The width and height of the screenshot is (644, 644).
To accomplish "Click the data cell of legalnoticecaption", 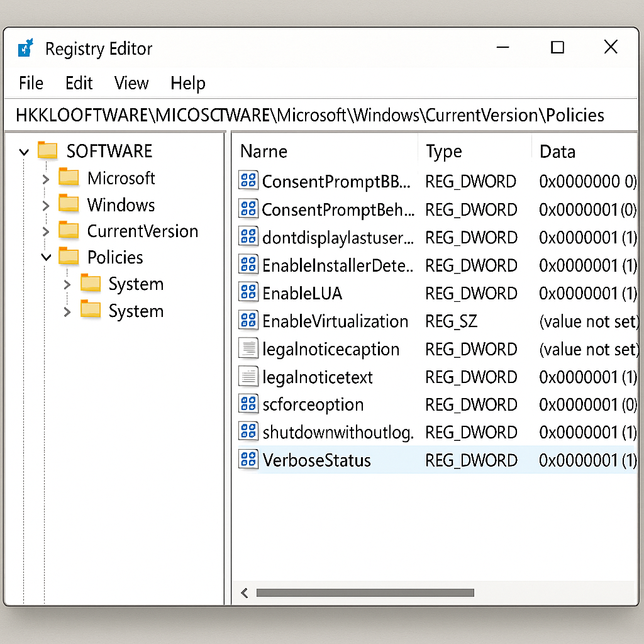I will 589,350.
